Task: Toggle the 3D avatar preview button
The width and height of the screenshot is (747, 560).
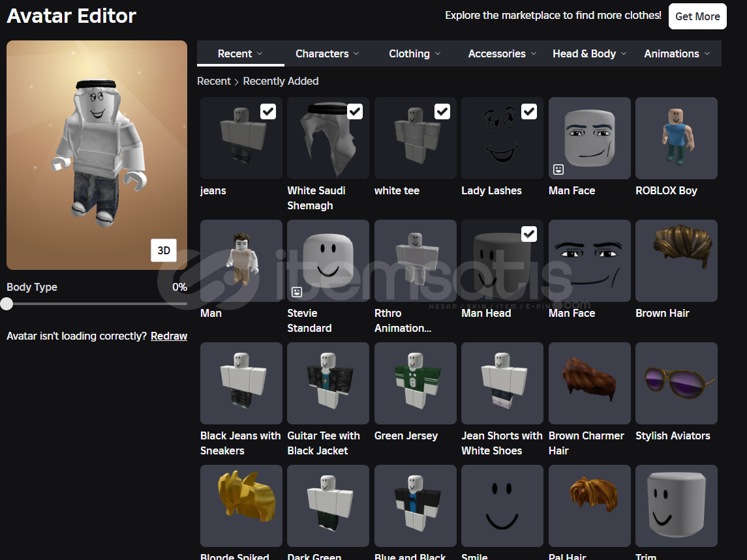Action: (x=164, y=250)
